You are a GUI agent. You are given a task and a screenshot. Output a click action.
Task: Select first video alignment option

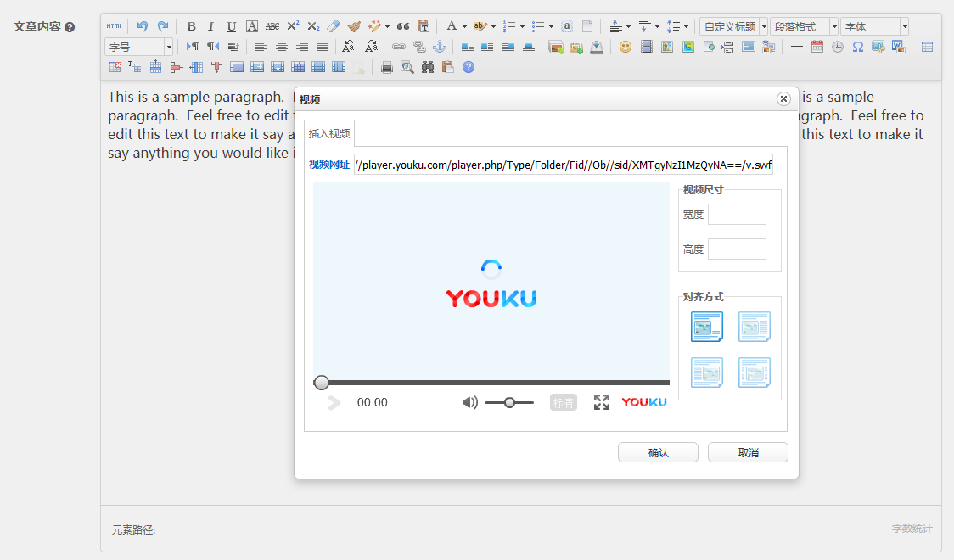click(x=707, y=327)
